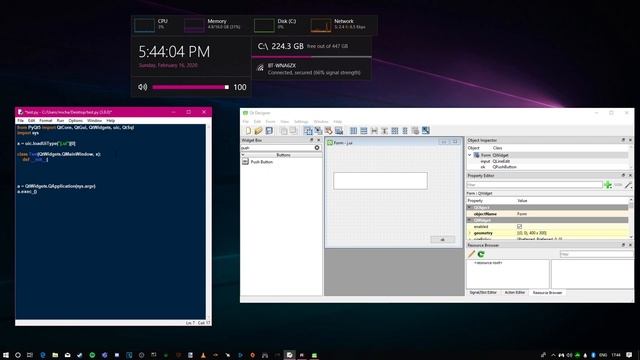The width and height of the screenshot is (640, 360).
Task: Select the Edit Tab Order mode icon
Action: click(339, 131)
